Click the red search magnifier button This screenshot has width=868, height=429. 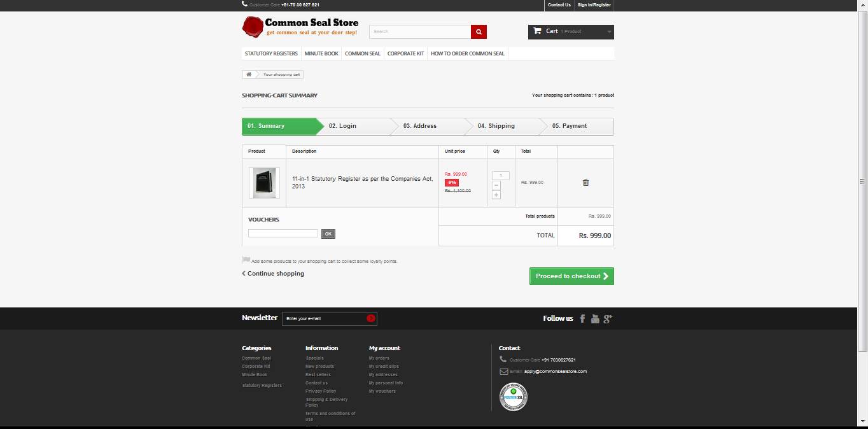click(479, 32)
